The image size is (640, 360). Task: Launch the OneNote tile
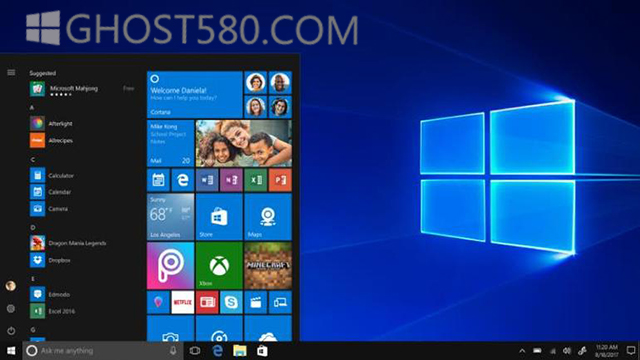click(231, 180)
